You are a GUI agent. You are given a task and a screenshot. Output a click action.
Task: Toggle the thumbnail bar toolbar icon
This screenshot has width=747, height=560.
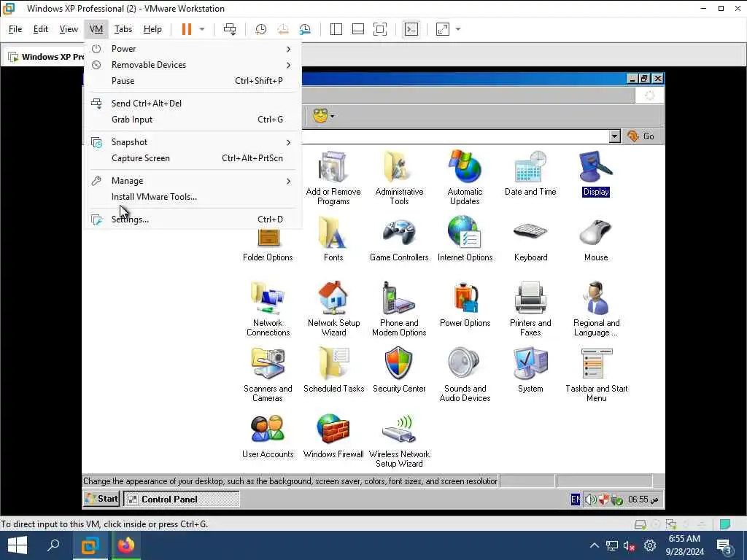357,29
